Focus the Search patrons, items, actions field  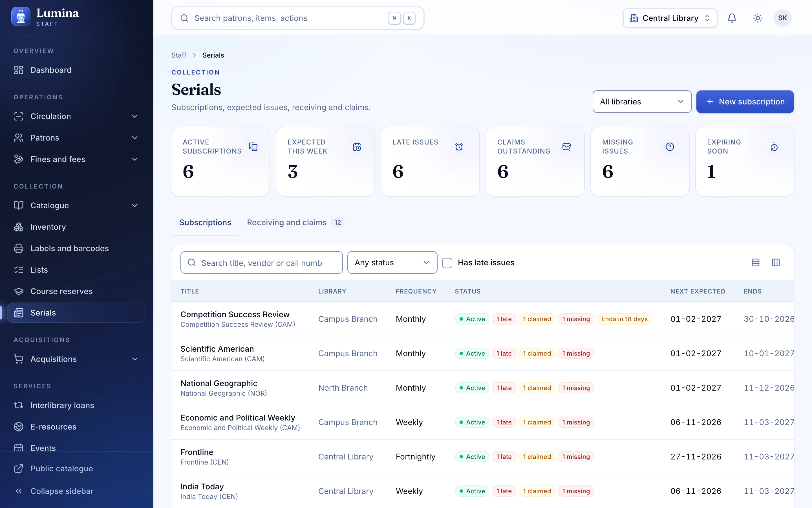[x=298, y=18]
